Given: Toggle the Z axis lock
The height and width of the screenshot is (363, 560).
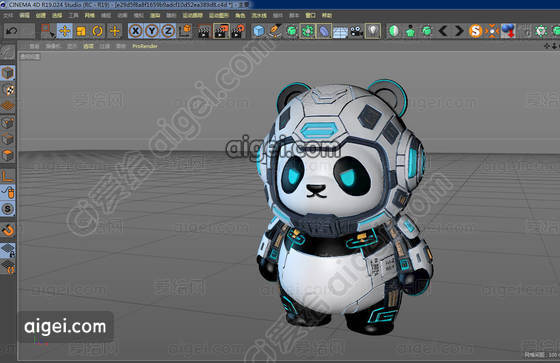Looking at the screenshot, I should coord(168,31).
